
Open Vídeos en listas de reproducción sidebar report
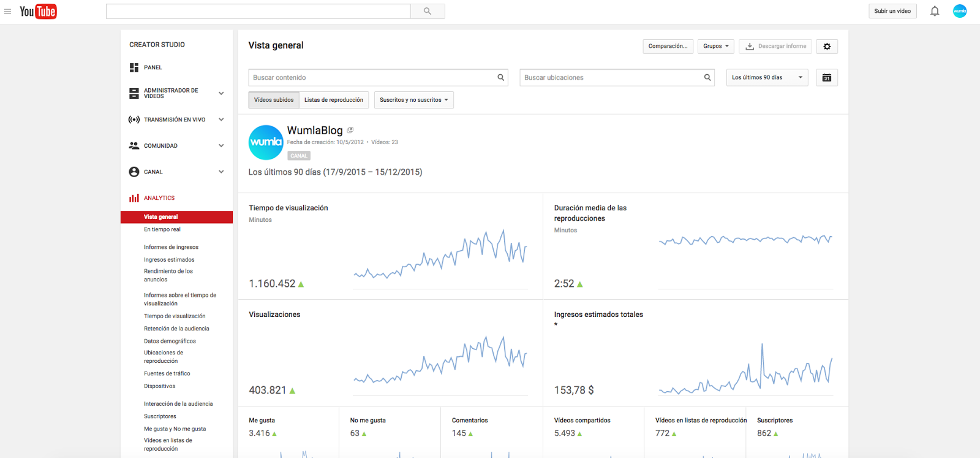click(x=168, y=445)
